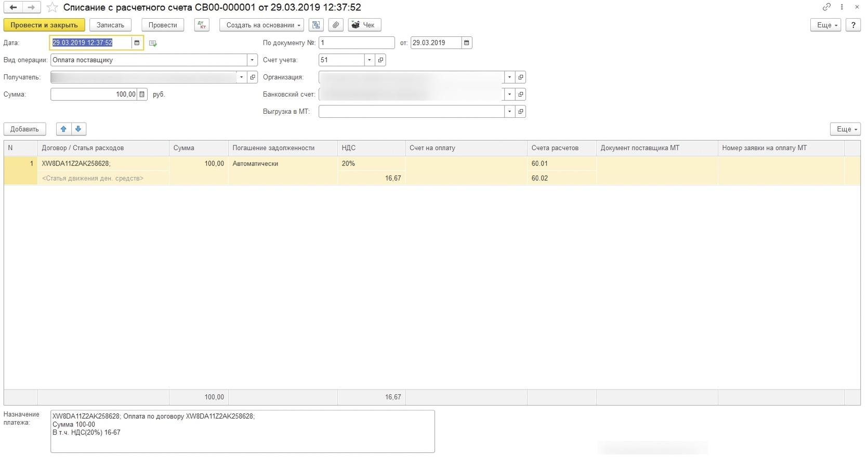Viewport: 868px width, 458px height.
Task: Open the paperclip attached files icon
Action: (336, 25)
